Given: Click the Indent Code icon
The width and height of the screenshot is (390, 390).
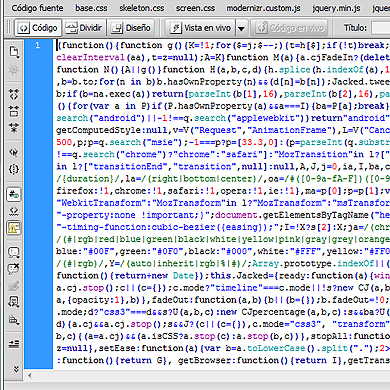Looking at the screenshot, I should 14,344.
